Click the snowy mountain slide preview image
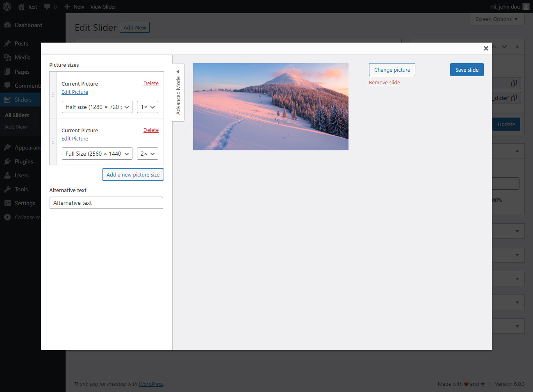The height and width of the screenshot is (392, 533). pos(271,106)
